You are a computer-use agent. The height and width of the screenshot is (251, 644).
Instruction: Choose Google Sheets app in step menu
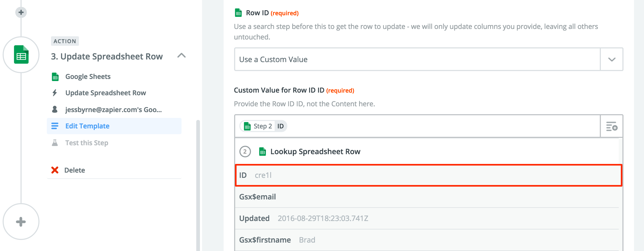tap(88, 77)
